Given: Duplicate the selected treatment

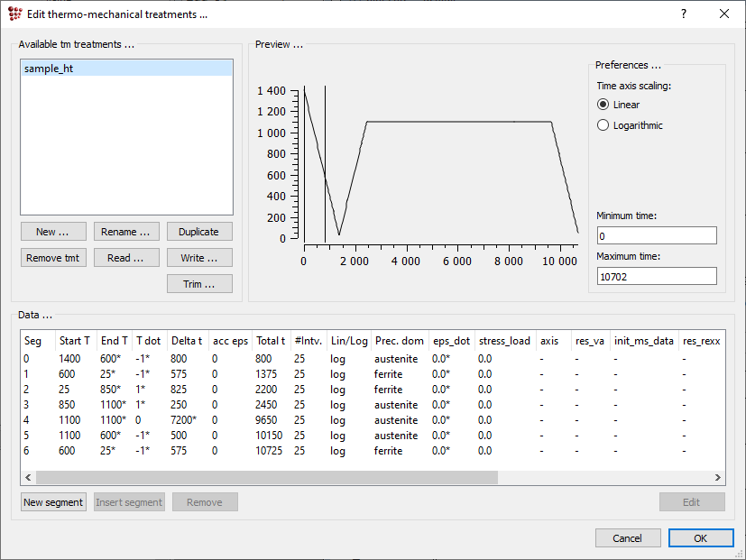Looking at the screenshot, I should [x=198, y=232].
